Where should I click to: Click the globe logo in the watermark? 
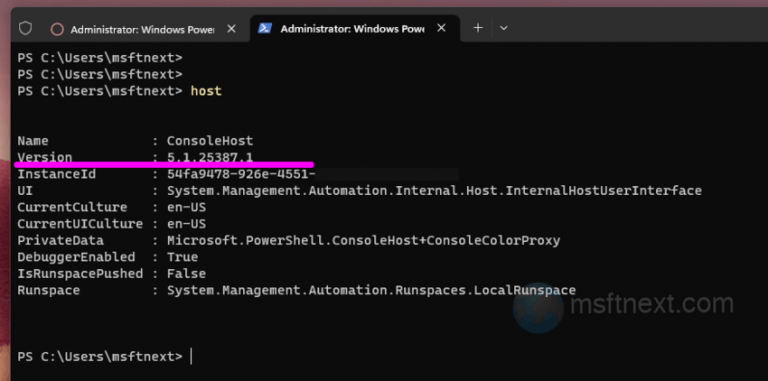[x=538, y=308]
